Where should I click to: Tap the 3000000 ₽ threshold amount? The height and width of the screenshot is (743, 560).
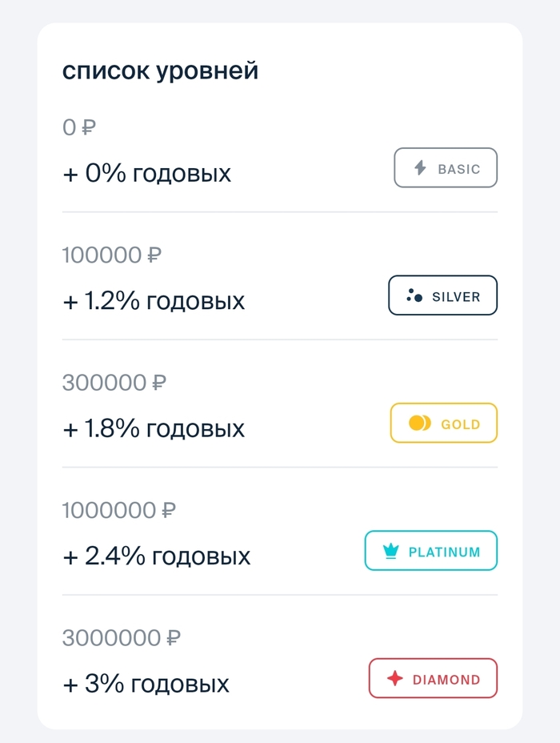[x=122, y=638]
